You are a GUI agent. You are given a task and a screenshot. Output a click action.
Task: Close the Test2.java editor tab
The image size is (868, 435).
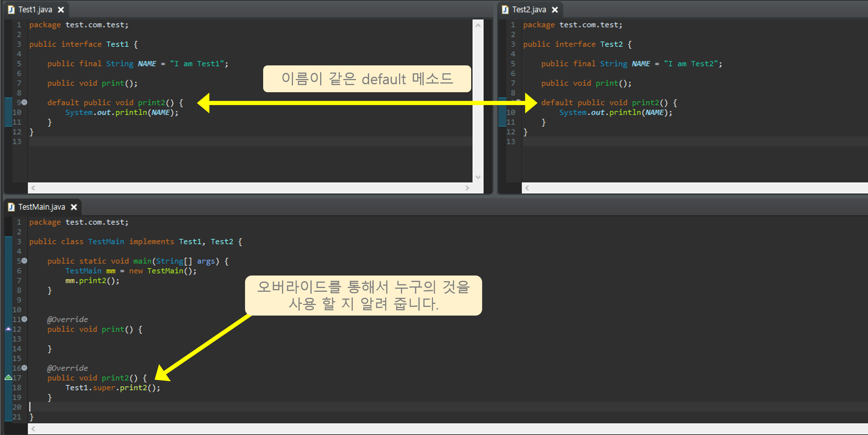click(x=555, y=10)
